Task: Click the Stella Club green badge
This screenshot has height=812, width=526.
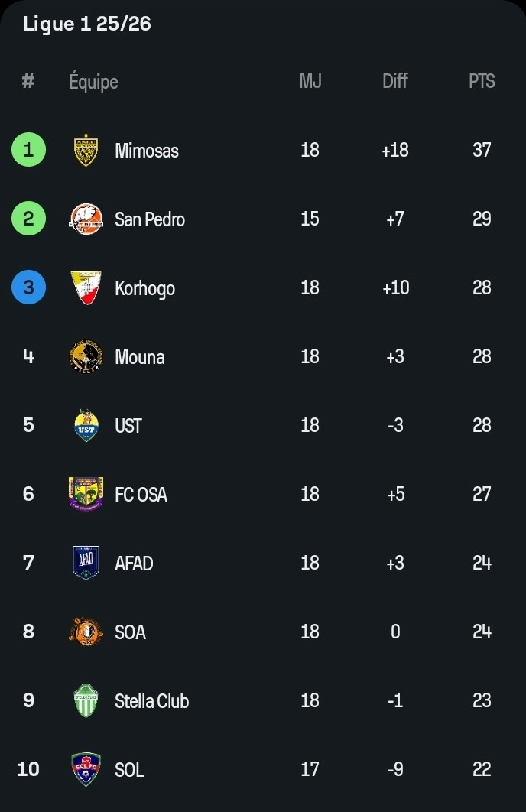Action: point(86,700)
